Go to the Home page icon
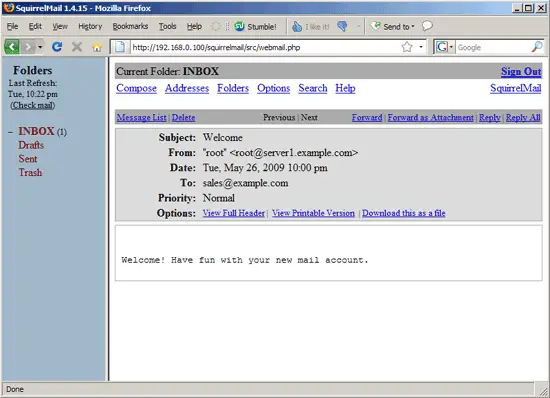The height and width of the screenshot is (398, 550). pos(97,47)
